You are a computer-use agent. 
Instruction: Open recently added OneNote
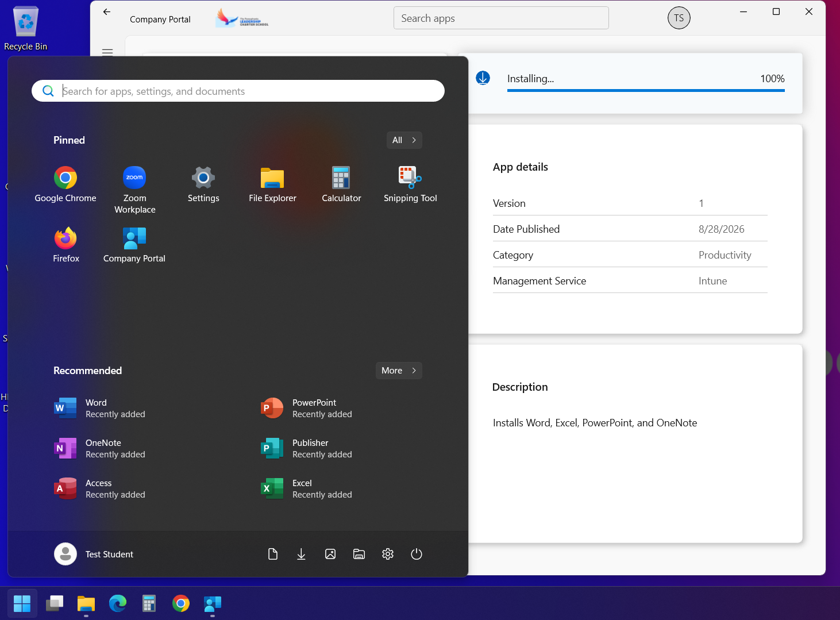click(x=99, y=448)
